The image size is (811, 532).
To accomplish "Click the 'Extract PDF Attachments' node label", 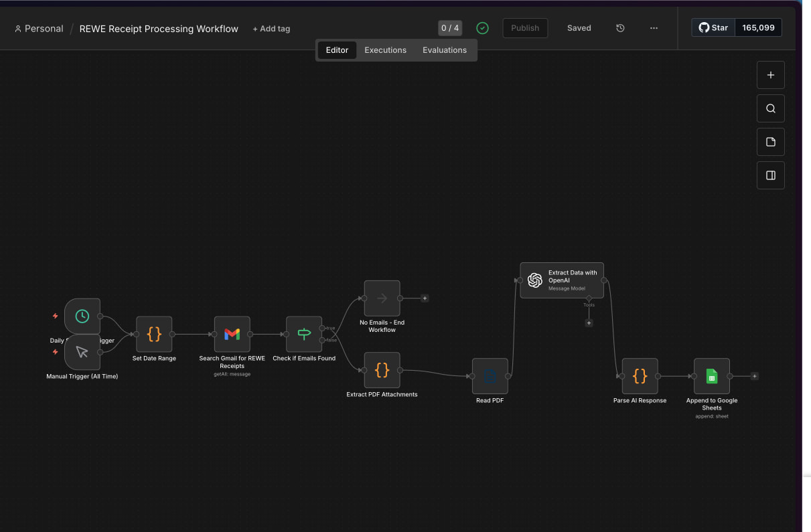I will (382, 395).
